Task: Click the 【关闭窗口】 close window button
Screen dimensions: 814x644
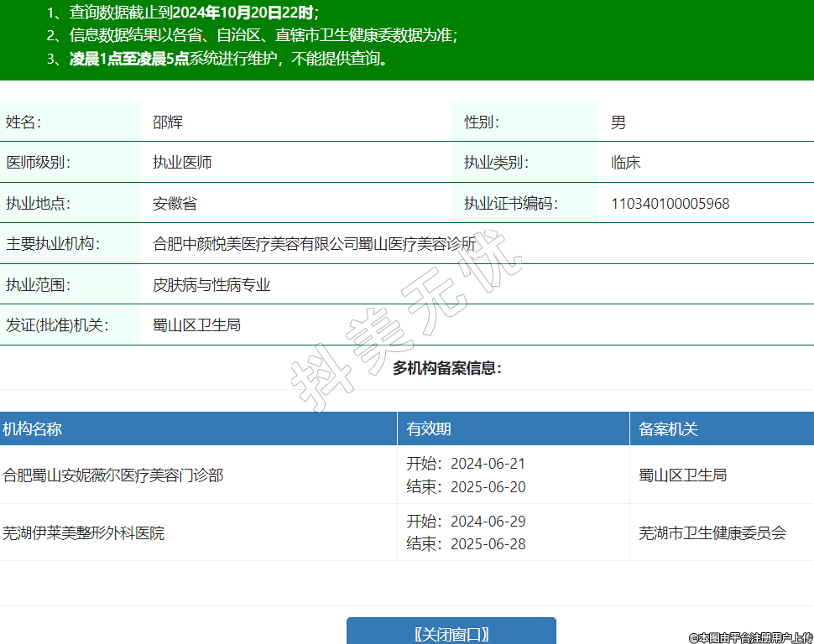Action: (451, 633)
